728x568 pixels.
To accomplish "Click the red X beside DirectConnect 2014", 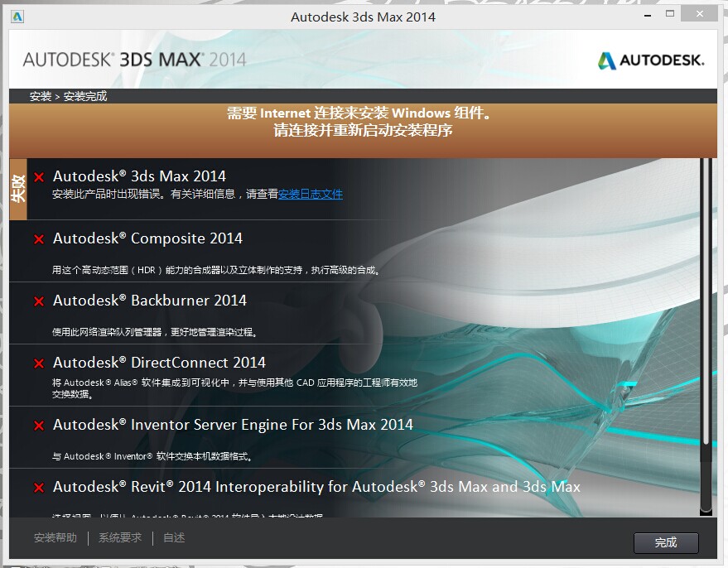I will click(x=39, y=363).
